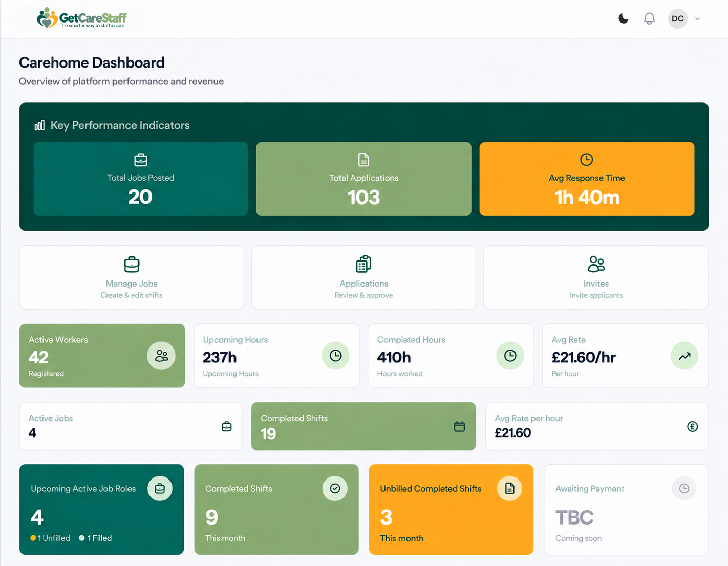Click the 410h completed hours value
This screenshot has width=728, height=566.
coord(394,357)
